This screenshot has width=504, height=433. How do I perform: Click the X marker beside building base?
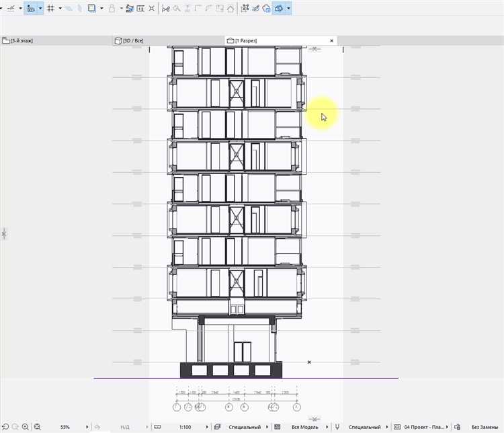309,362
